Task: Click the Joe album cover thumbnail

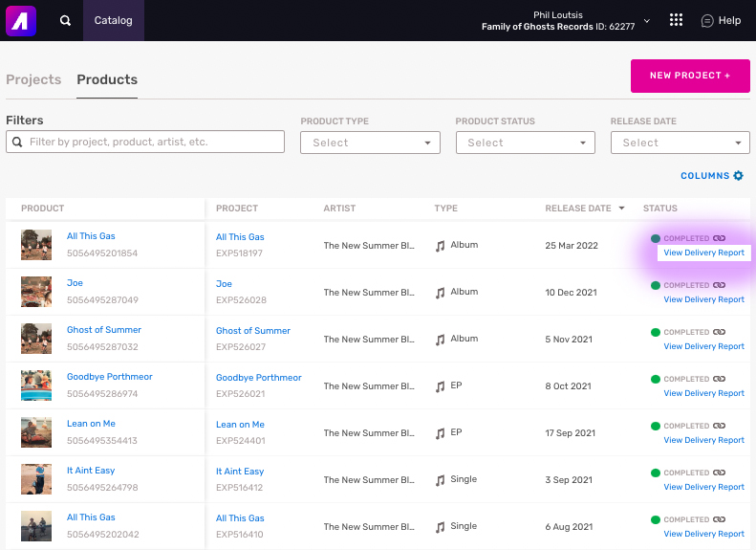Action: tap(36, 292)
